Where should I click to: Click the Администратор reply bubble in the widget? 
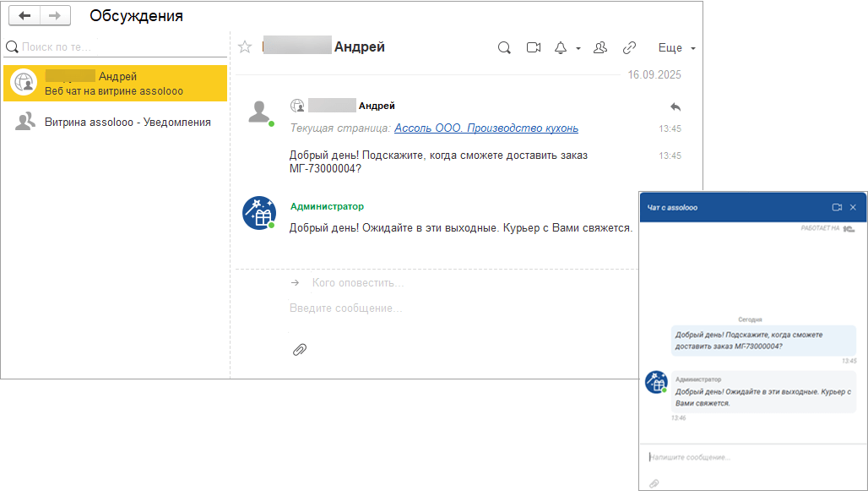click(763, 392)
